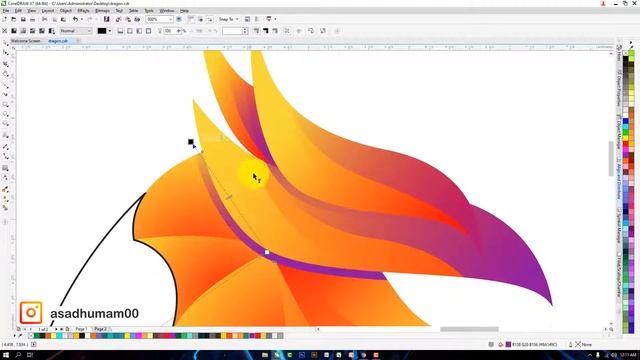Click the Open file icon
The image size is (640, 360).
pos(13,19)
